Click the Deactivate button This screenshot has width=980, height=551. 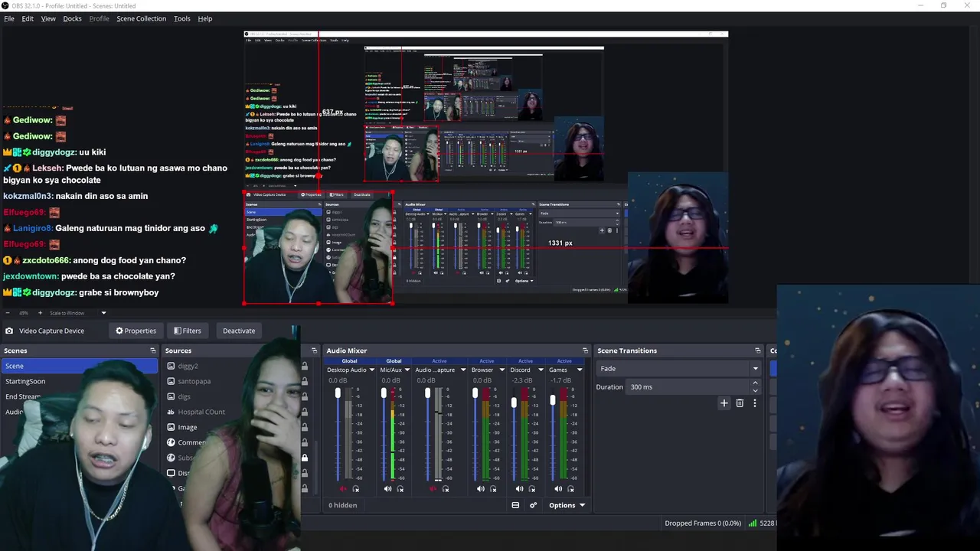click(x=239, y=331)
